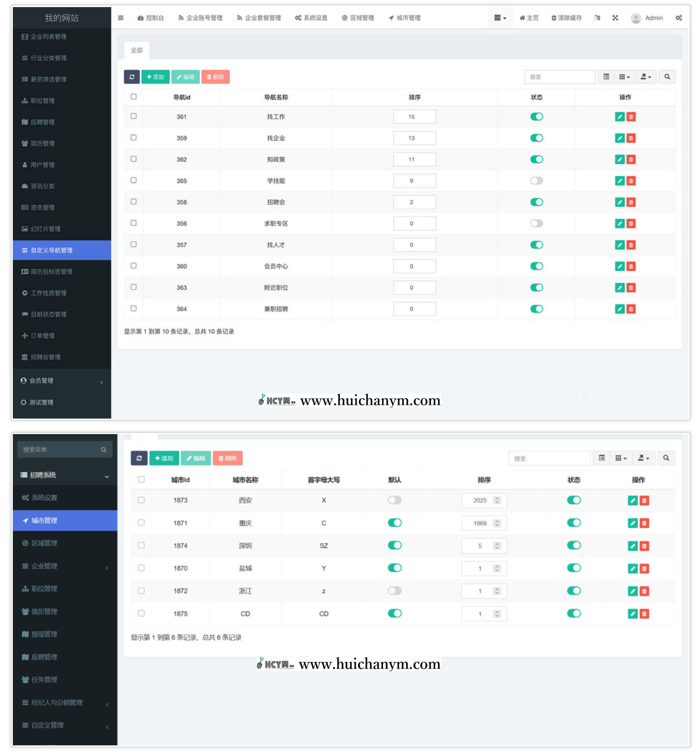Toggle the default switch for 西安
700x752 pixels.
tap(395, 500)
